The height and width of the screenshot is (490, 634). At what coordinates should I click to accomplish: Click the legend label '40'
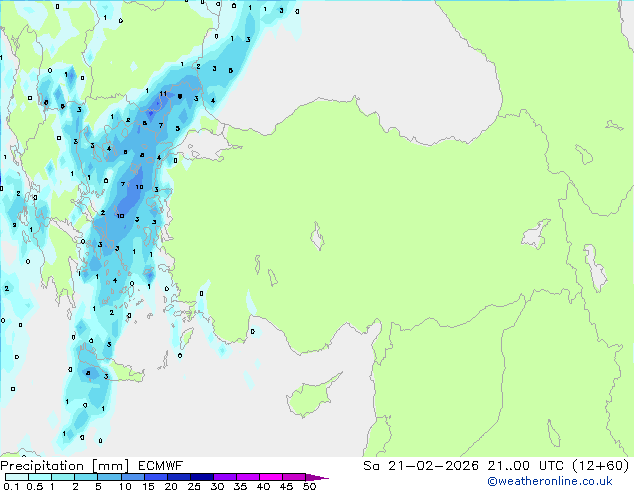pos(263,486)
